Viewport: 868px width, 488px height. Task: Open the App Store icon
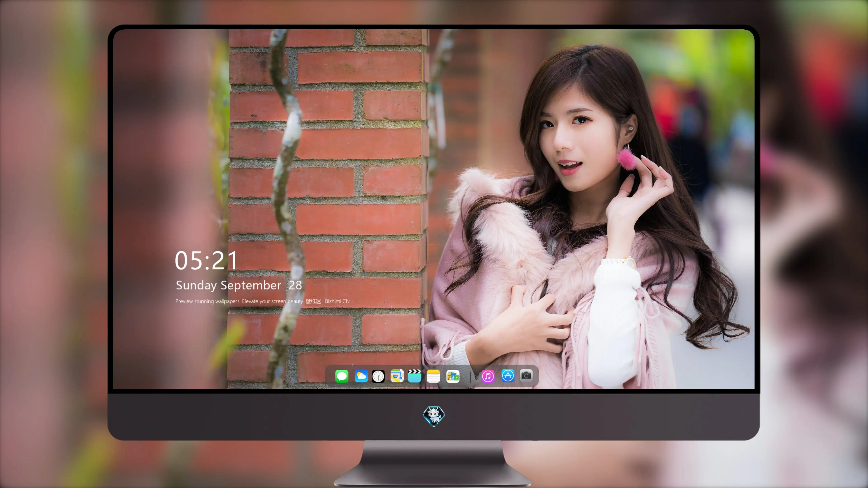508,375
